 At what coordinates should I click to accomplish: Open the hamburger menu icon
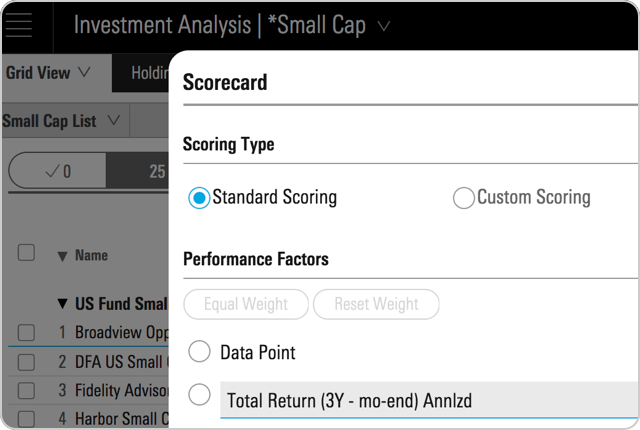click(20, 26)
